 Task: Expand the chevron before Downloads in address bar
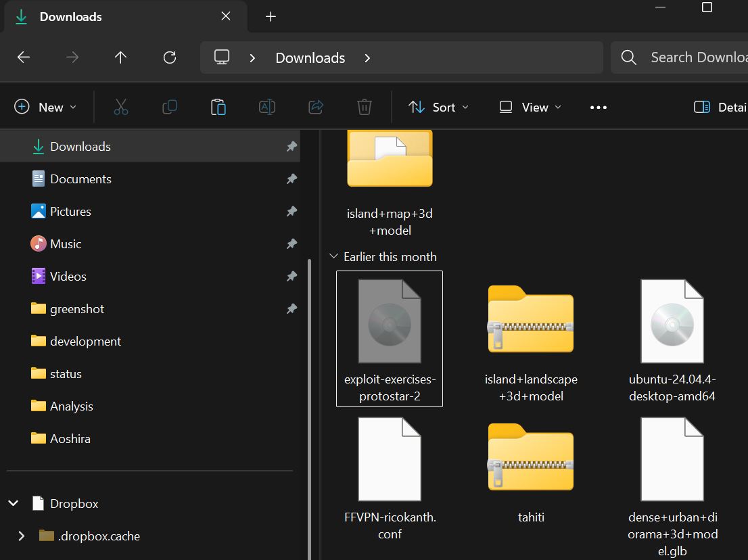[252, 57]
